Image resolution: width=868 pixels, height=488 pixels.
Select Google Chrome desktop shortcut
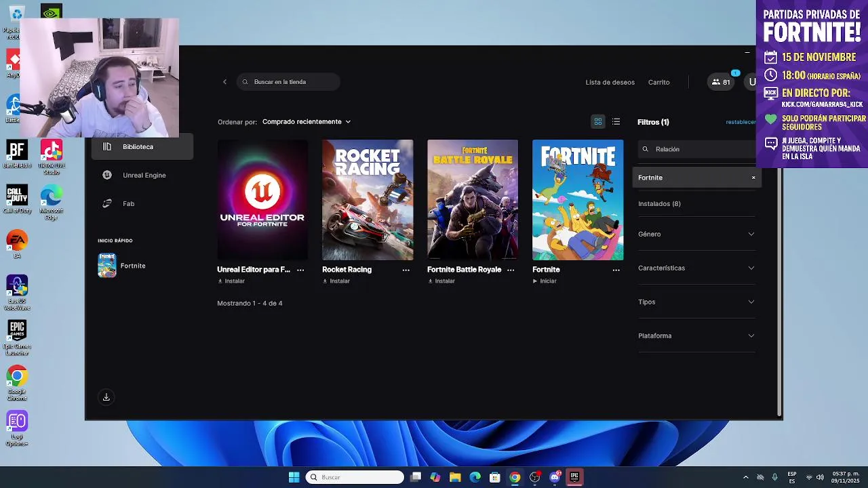coord(17,383)
